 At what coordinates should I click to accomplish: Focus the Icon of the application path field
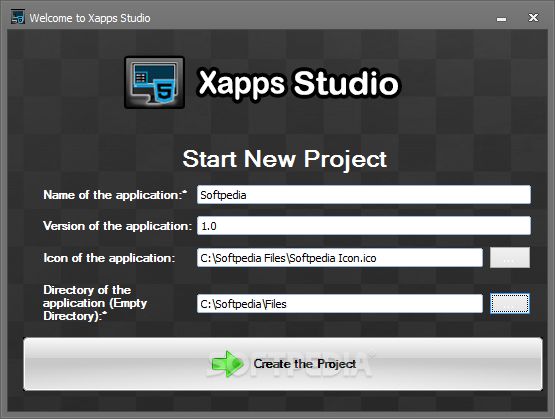click(x=340, y=258)
